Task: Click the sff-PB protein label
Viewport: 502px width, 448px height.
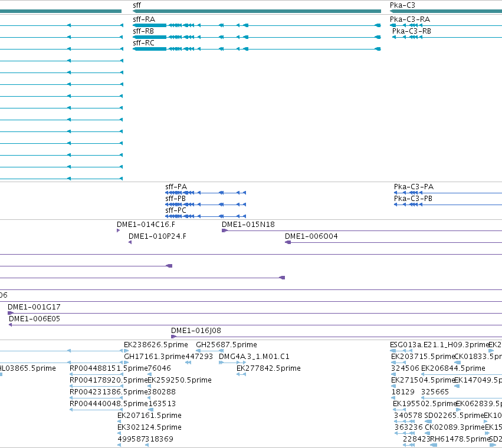Action: (175, 199)
